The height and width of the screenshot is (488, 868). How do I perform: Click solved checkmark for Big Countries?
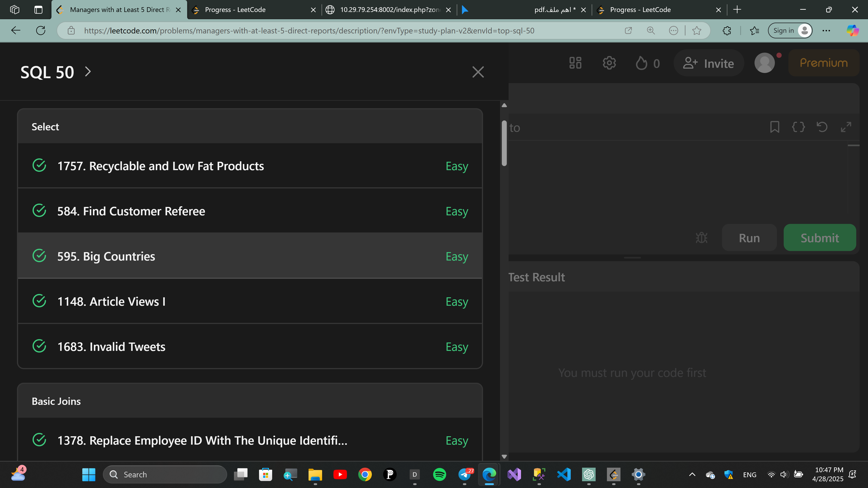(39, 256)
